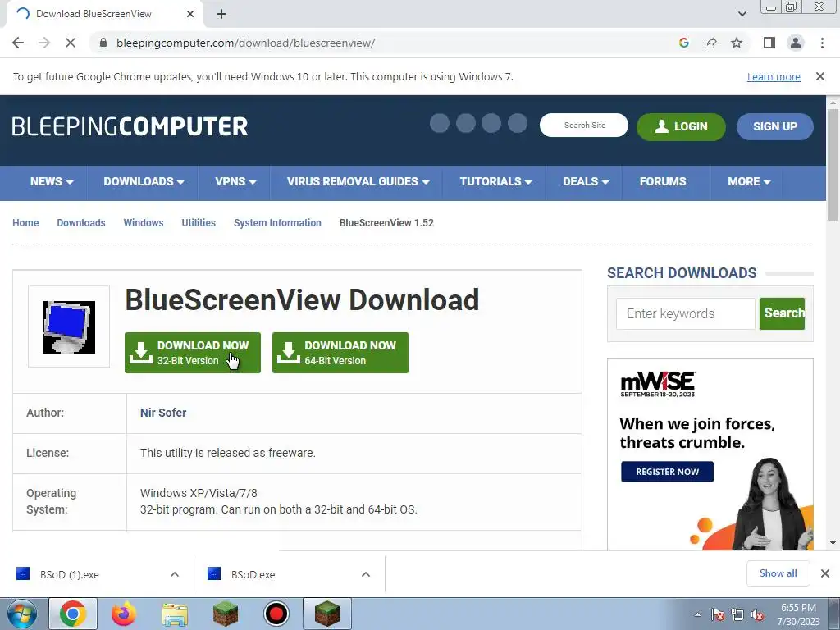Expand the DOWNLOADS menu
This screenshot has width=840, height=630.
point(144,181)
